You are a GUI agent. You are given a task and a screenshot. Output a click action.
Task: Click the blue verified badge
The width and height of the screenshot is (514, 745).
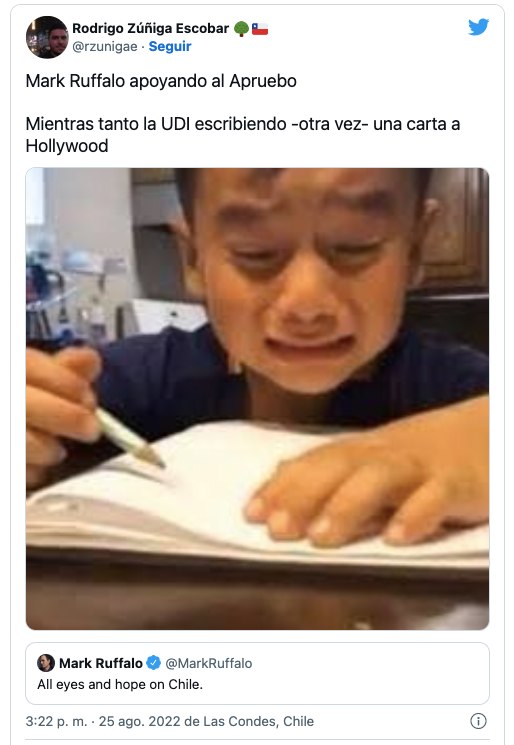click(x=153, y=663)
